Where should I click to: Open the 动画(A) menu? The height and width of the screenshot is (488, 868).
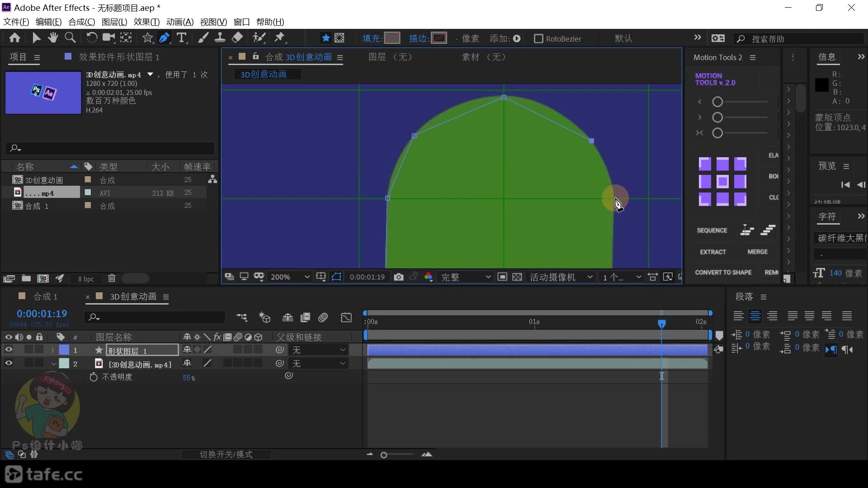click(x=180, y=22)
